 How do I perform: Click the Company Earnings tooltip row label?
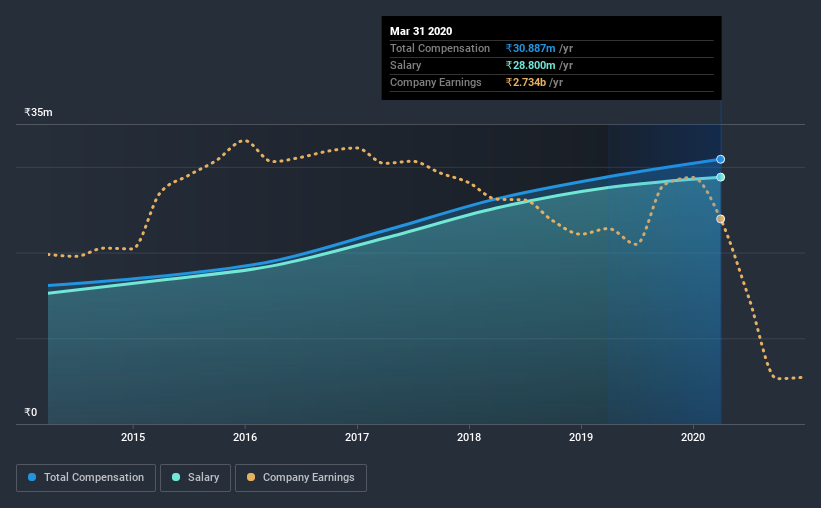[436, 82]
